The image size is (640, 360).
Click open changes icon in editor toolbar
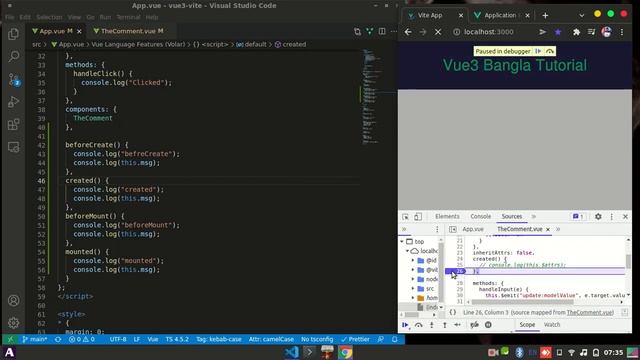(x=358, y=31)
